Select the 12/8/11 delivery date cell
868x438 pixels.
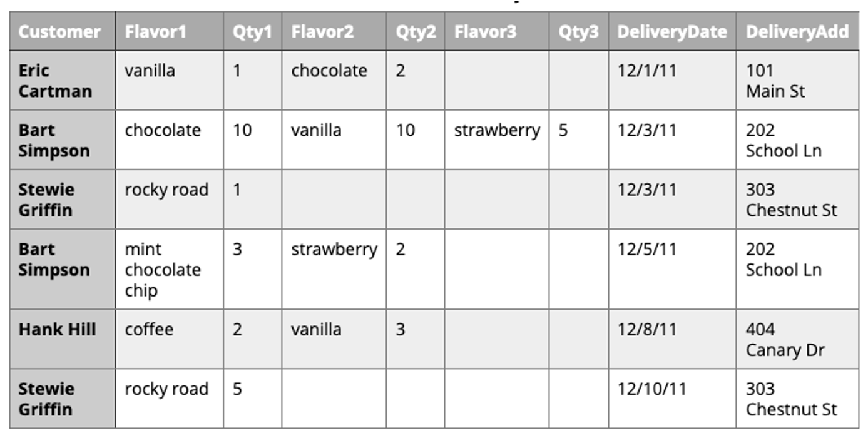point(647,330)
